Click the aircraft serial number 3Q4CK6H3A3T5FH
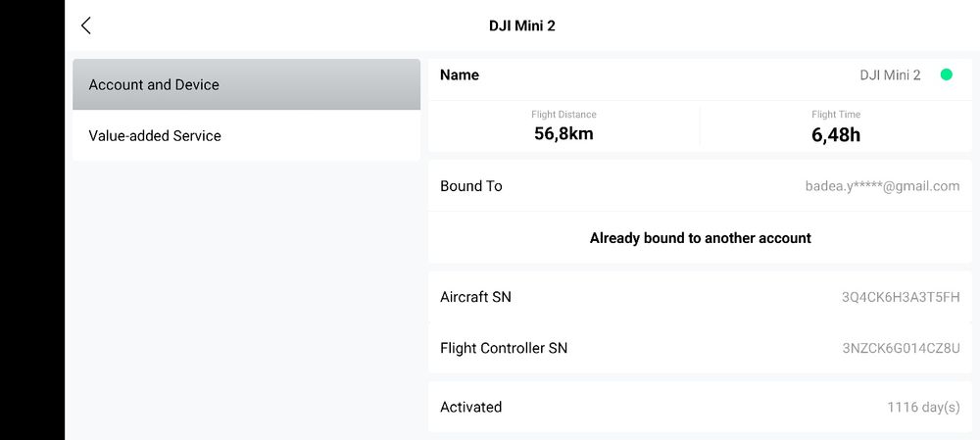 point(901,298)
